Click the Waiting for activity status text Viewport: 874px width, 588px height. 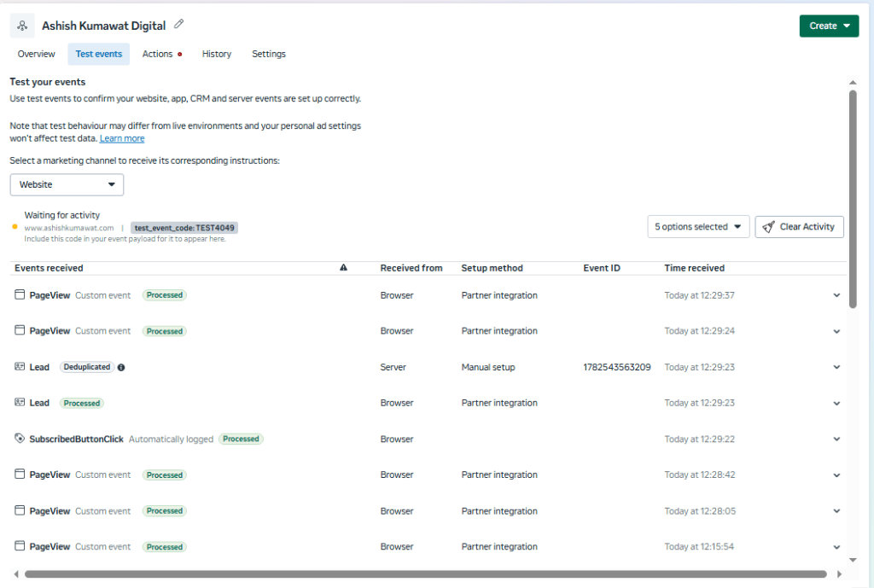pyautogui.click(x=61, y=215)
